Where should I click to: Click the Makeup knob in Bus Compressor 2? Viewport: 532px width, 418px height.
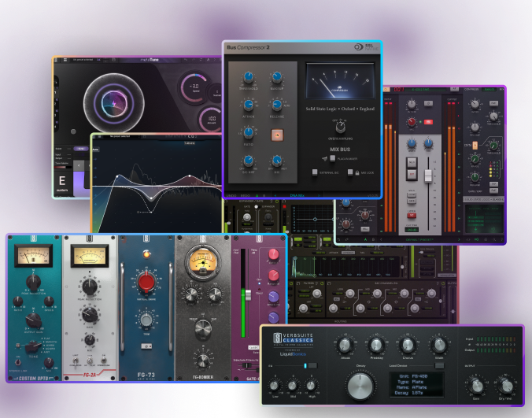[x=277, y=77]
